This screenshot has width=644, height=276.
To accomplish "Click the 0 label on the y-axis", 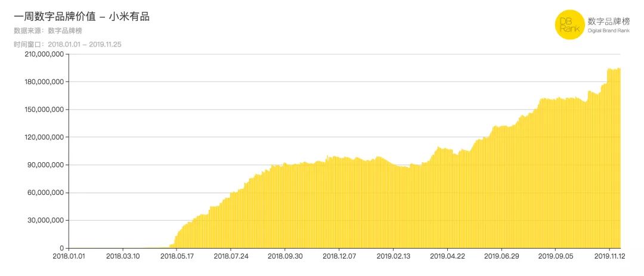I will 62,248.
